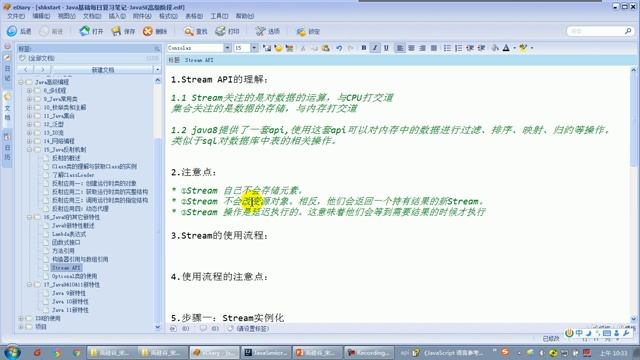
Task: Open the Optional类的使用 document
Action: tap(74, 276)
